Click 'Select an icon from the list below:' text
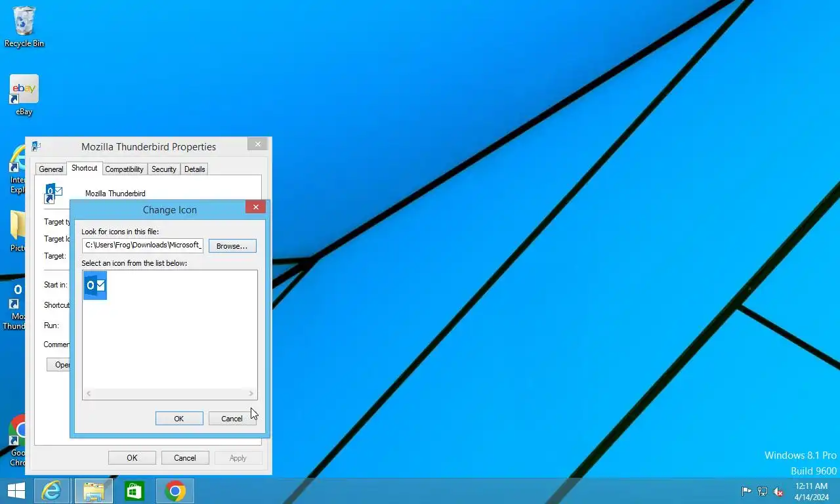Viewport: 840px width, 504px height. tap(135, 263)
